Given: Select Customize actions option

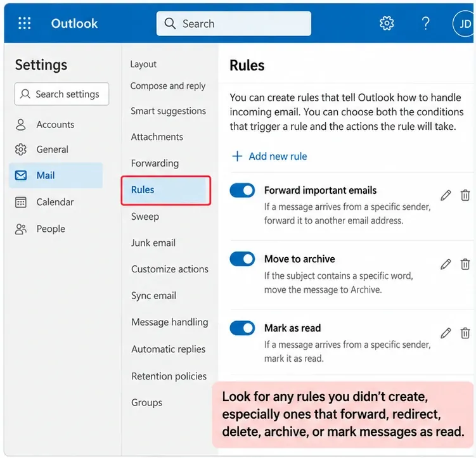Looking at the screenshot, I should click(x=170, y=269).
